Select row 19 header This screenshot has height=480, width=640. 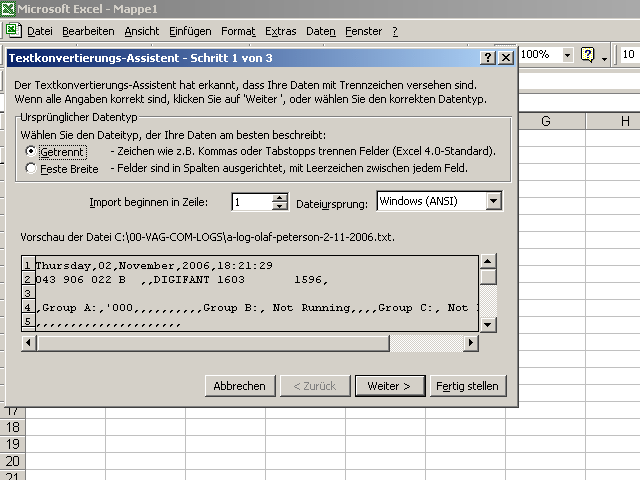click(13, 444)
